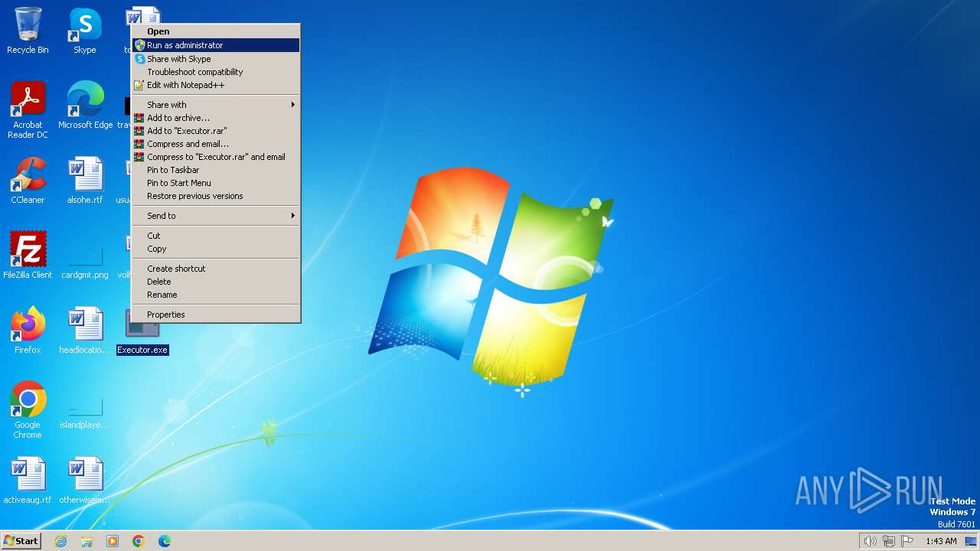Choose Edit with Notepad++
The height and width of the screenshot is (551, 980).
pos(216,85)
